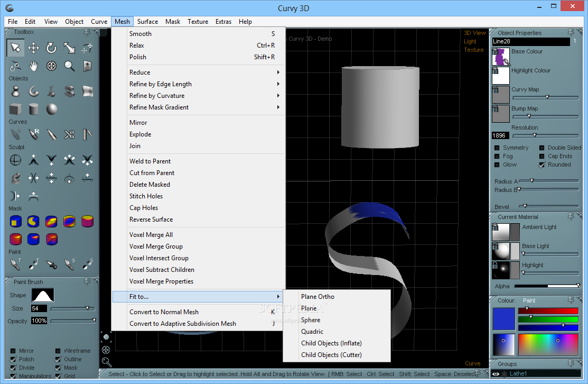Choose Smooth from Mesh menu
The width and height of the screenshot is (588, 384).
199,33
